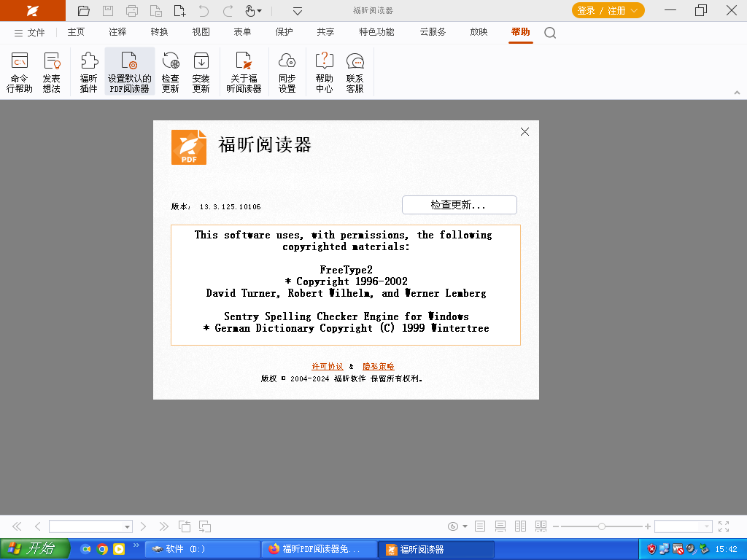
Task: Click the 同步设置 sync settings icon
Action: pos(287,72)
